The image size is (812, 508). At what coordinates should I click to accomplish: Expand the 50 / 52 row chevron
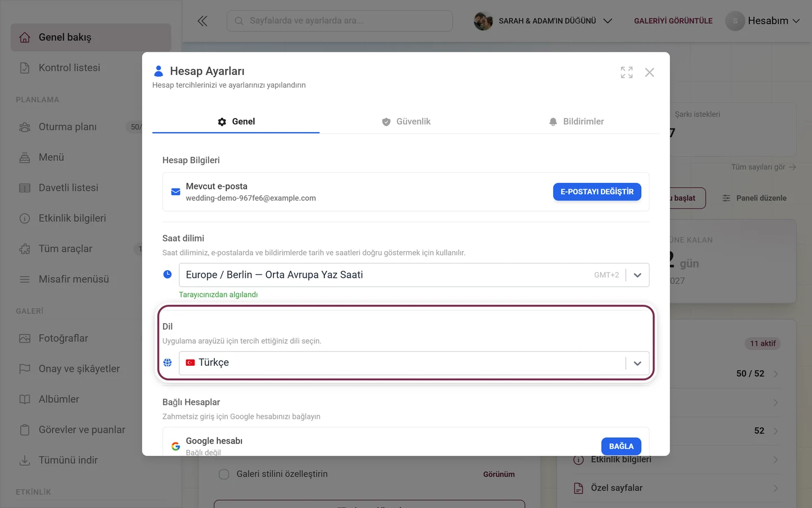click(776, 374)
